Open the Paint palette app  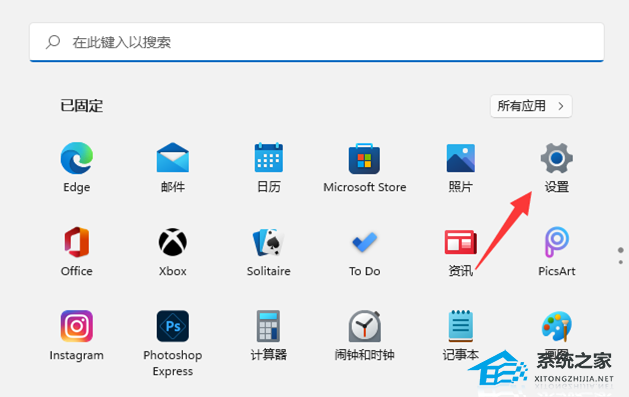point(557,326)
